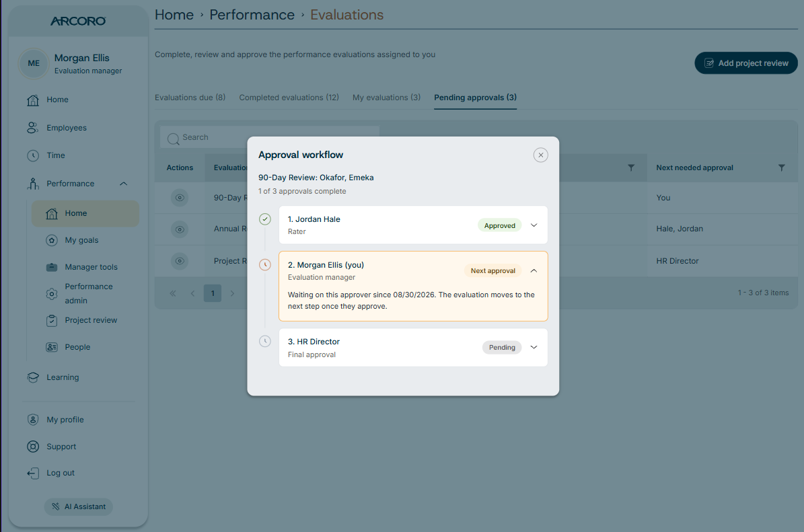This screenshot has width=804, height=532.
Task: Click the Next approval status badge
Action: (x=492, y=270)
